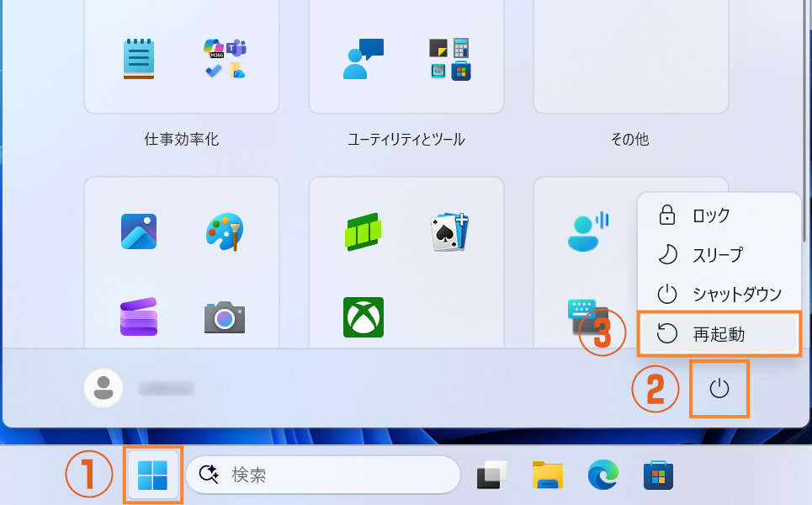
Task: Choose ロック from the power menu
Action: point(719,215)
